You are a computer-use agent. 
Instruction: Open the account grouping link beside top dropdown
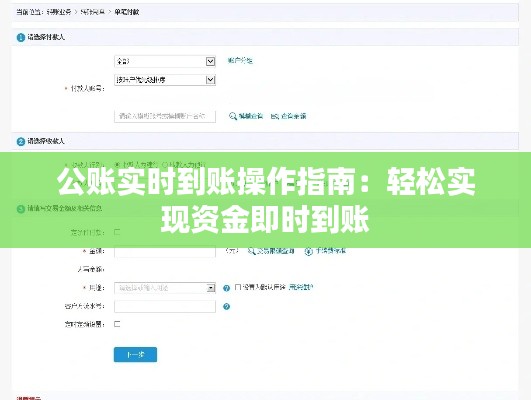click(x=240, y=61)
